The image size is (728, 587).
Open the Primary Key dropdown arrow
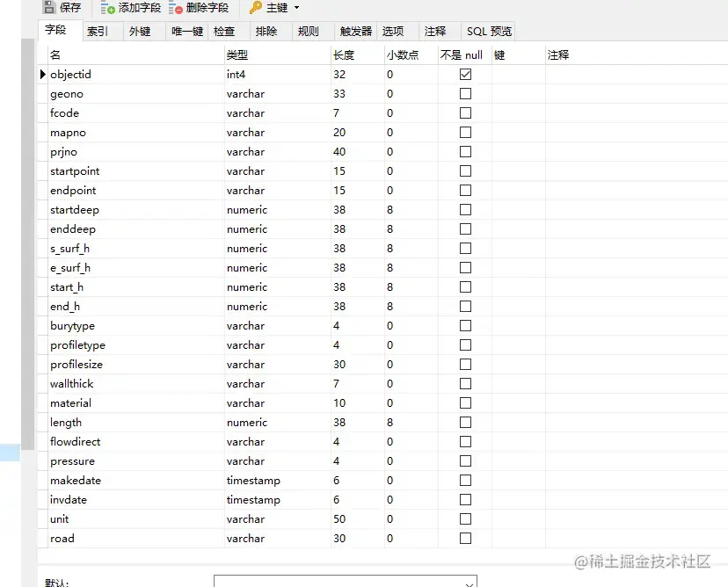point(296,8)
